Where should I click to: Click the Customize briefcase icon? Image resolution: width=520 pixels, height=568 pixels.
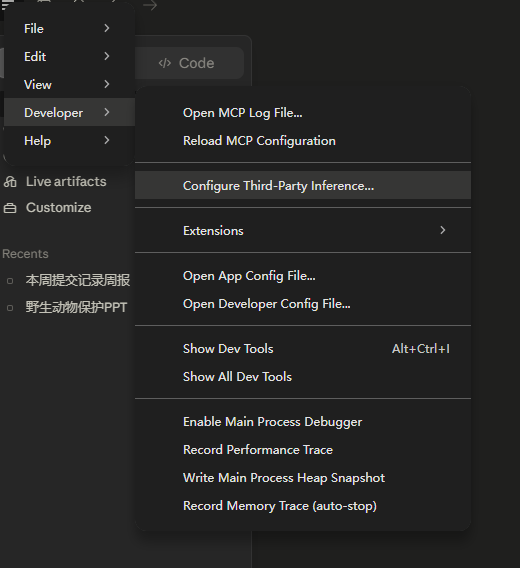[x=10, y=208]
